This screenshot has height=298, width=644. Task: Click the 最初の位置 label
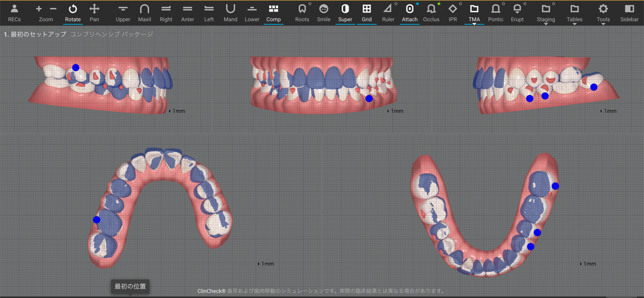tap(130, 287)
